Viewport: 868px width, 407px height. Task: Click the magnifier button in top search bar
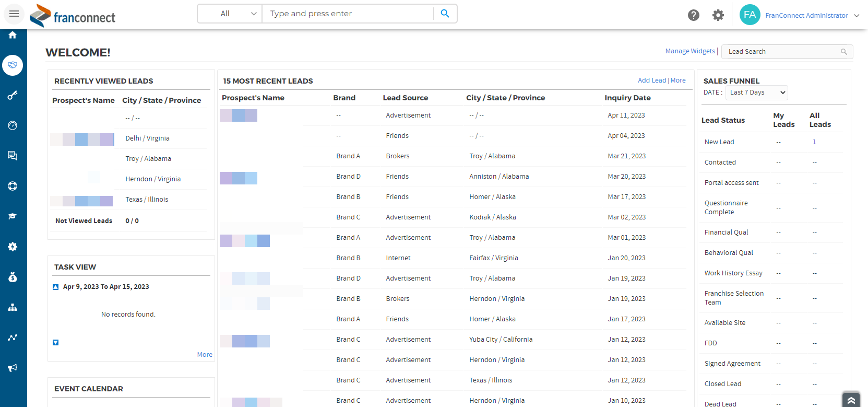tap(445, 14)
